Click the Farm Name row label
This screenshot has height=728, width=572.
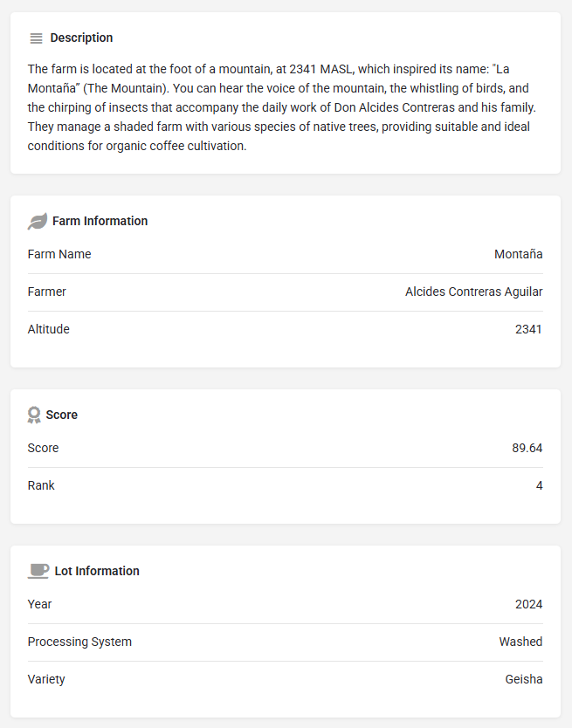pos(59,254)
